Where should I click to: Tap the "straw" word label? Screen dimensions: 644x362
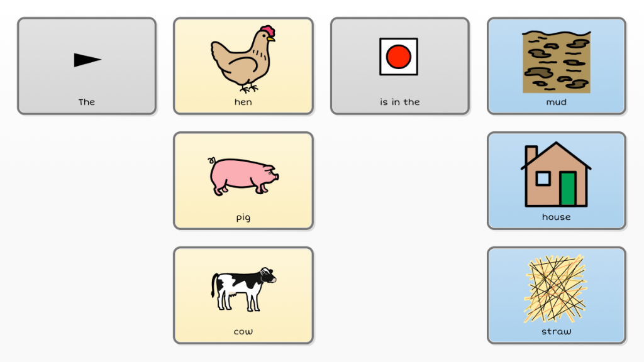[556, 331]
